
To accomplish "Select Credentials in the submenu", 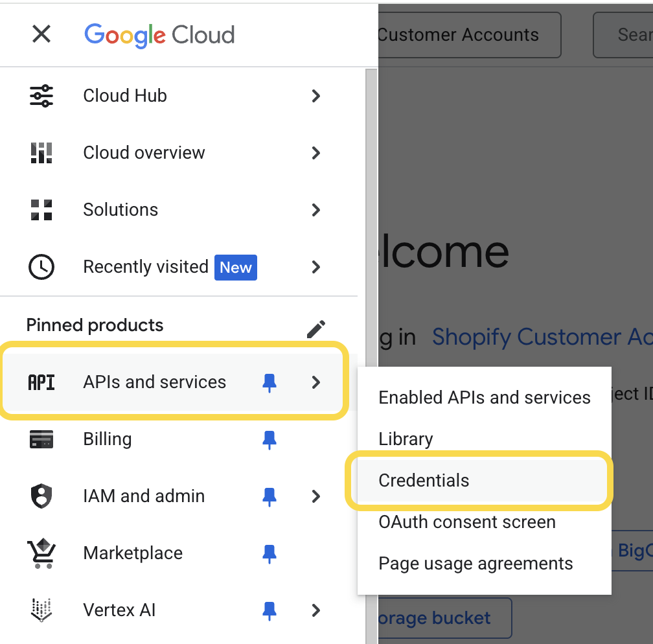I will (485, 480).
